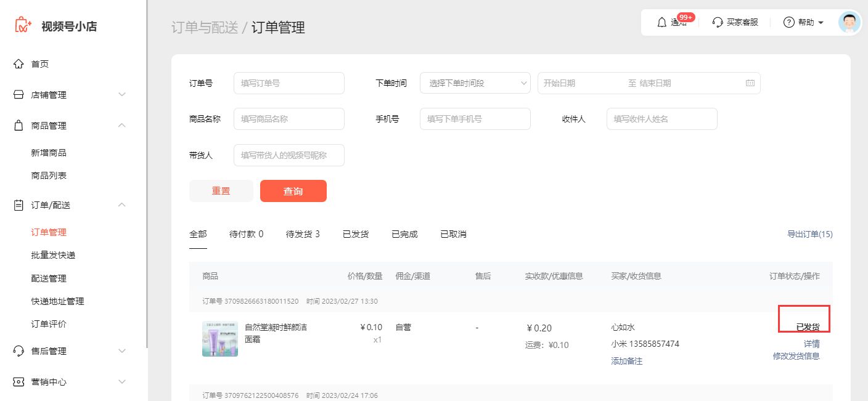
Task: Click the 添加备注 link
Action: (x=627, y=361)
